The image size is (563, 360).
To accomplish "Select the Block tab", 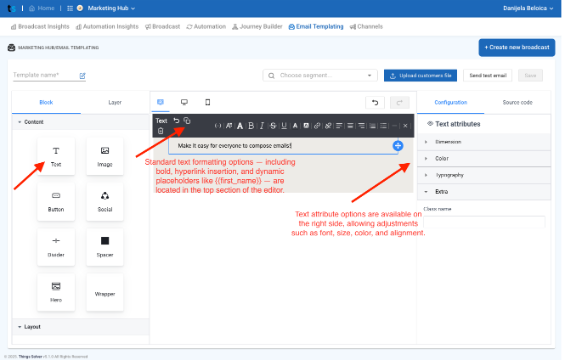I will [x=46, y=103].
